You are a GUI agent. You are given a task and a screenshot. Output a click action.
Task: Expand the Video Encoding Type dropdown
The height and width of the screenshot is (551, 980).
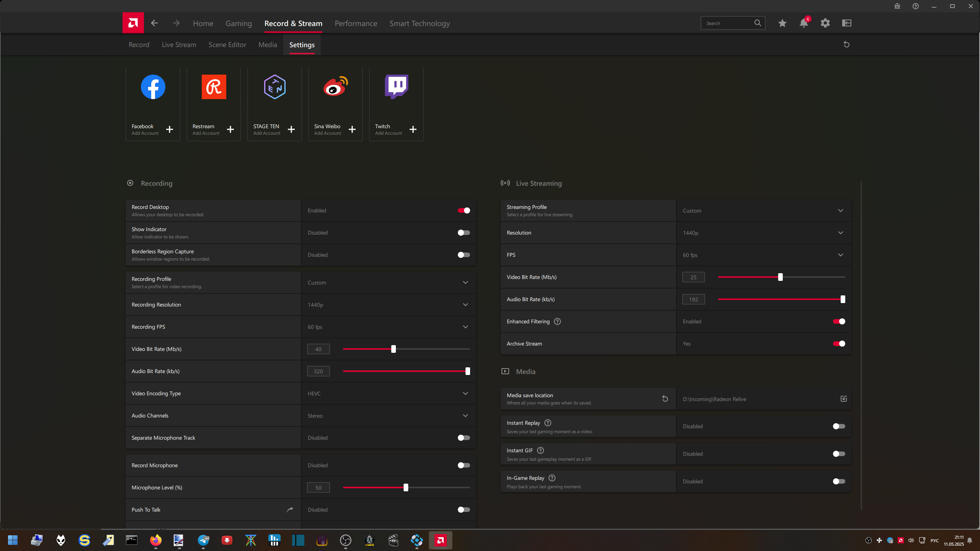click(465, 393)
